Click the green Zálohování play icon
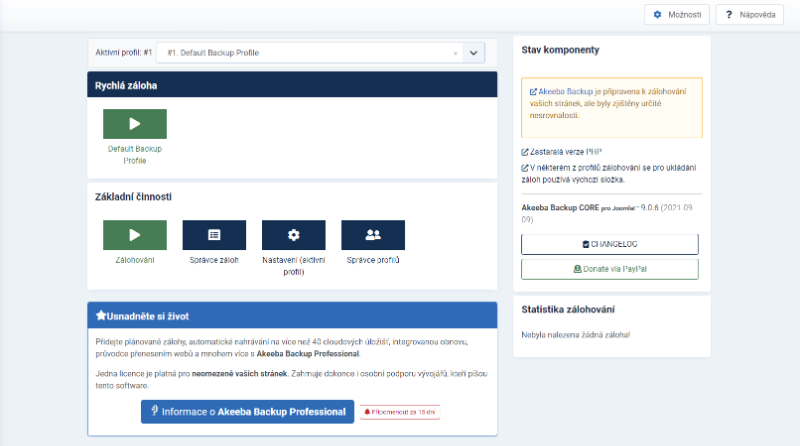 click(x=134, y=235)
